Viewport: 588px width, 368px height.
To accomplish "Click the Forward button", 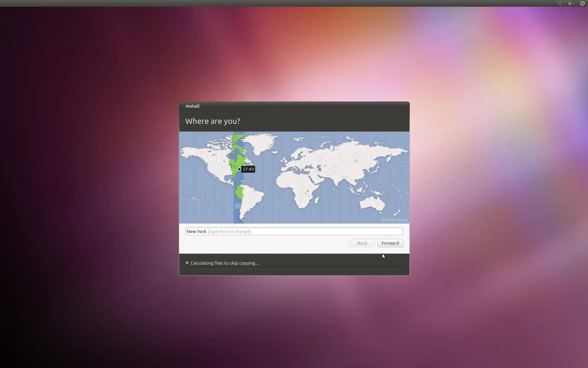I will [390, 243].
